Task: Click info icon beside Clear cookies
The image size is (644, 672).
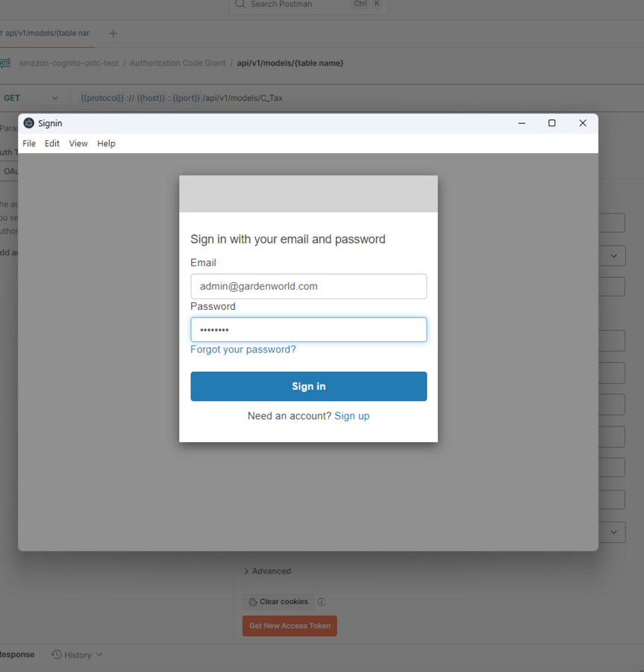Action: click(322, 602)
